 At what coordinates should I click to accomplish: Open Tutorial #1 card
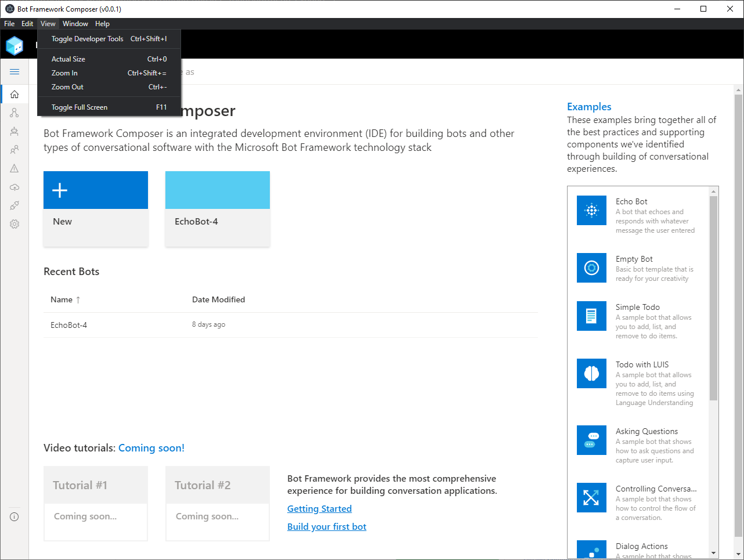96,503
